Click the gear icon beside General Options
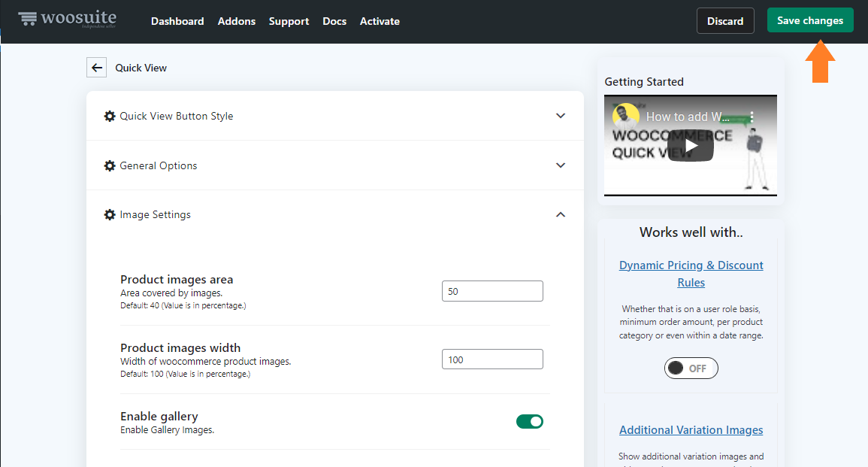868x467 pixels. point(110,165)
